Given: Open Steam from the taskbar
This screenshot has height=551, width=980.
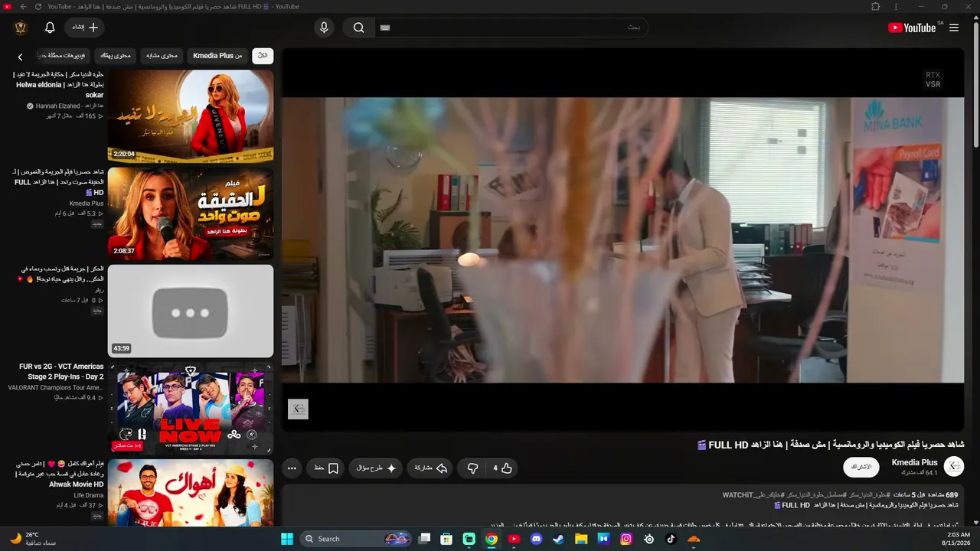Looking at the screenshot, I should 559,539.
